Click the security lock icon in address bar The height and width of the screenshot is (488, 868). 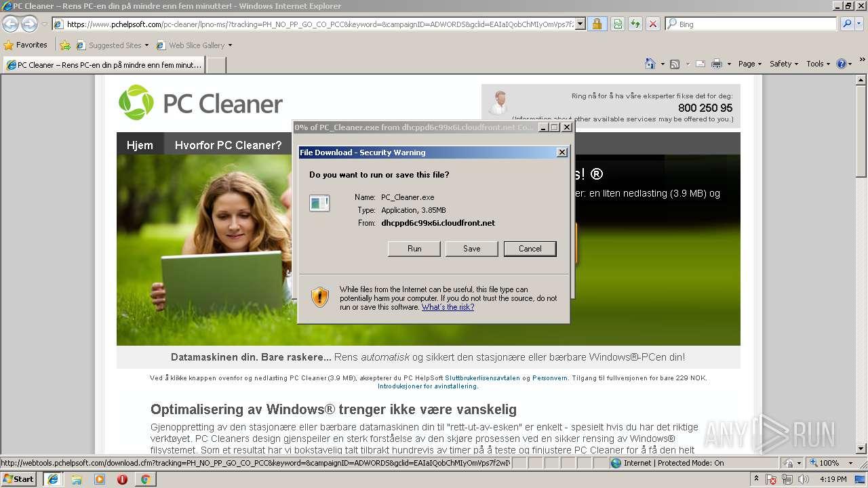(597, 24)
